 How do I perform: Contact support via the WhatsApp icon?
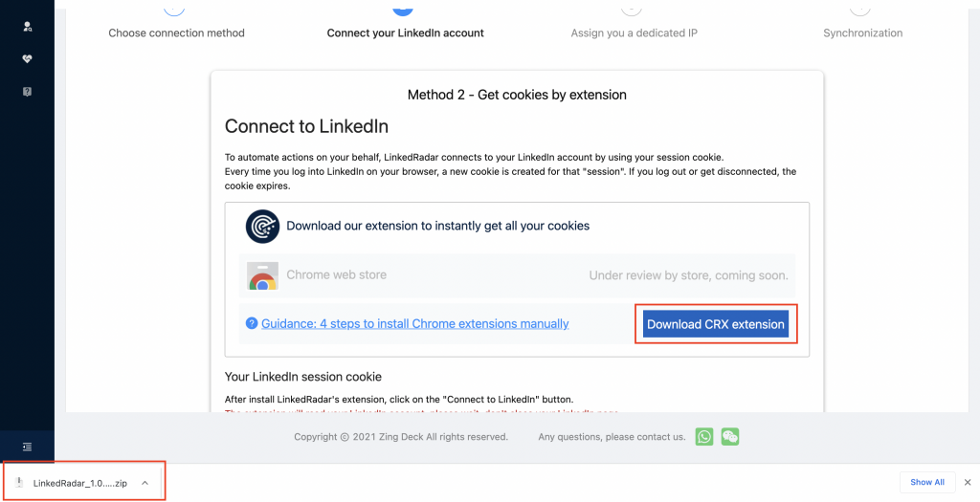click(x=705, y=437)
